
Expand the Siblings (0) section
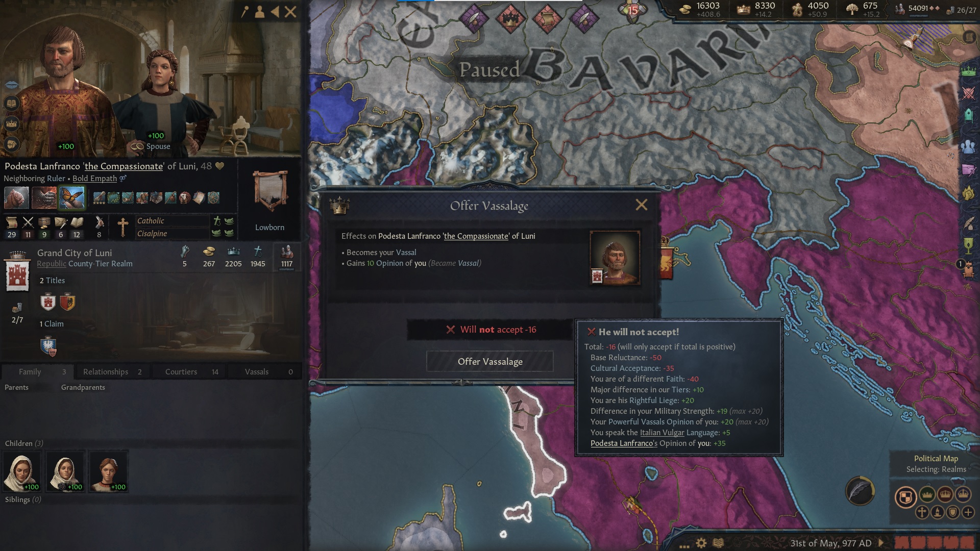coord(23,499)
